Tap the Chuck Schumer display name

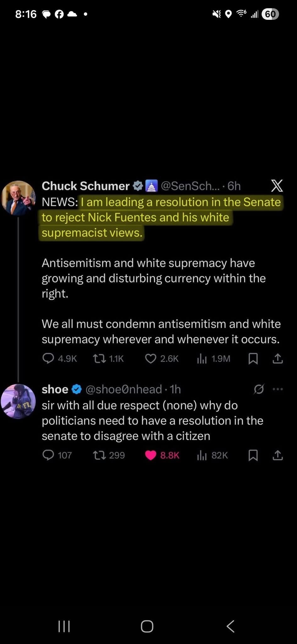click(x=85, y=186)
